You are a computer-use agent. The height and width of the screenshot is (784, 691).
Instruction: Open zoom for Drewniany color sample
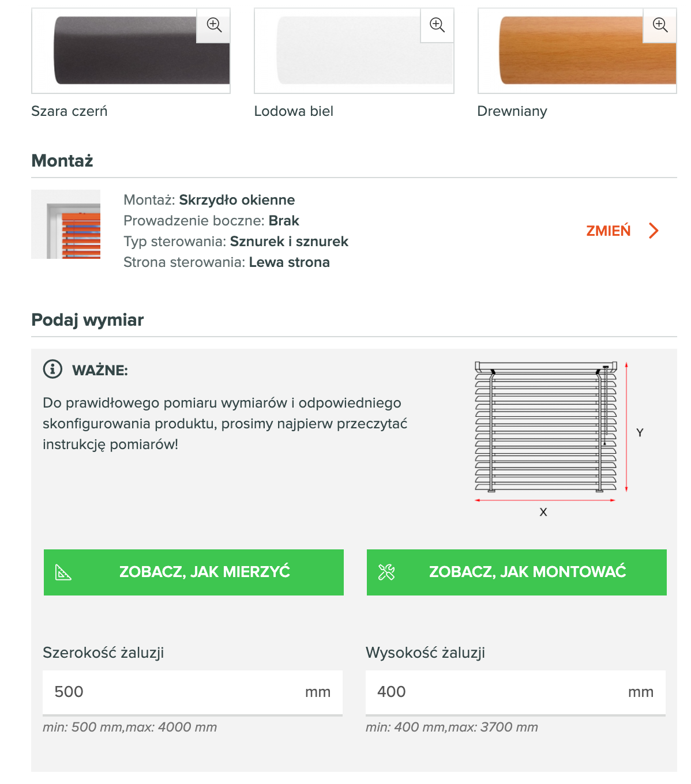tap(660, 25)
